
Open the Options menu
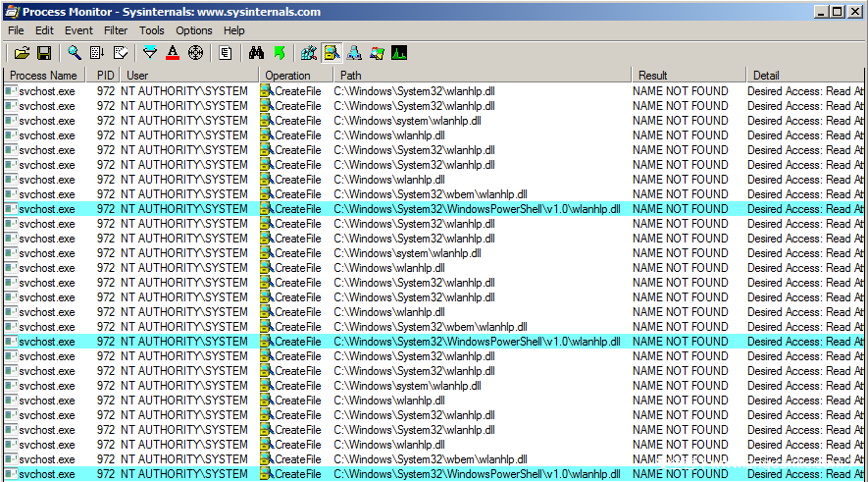(x=194, y=30)
